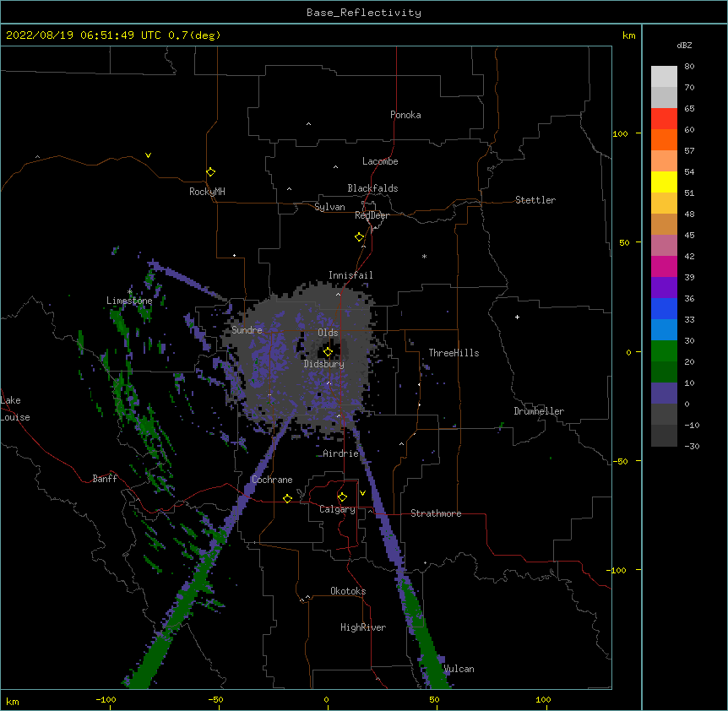The image size is (728, 711).
Task: Pick the dark orange swatch below the 60 label
Action: (664, 139)
